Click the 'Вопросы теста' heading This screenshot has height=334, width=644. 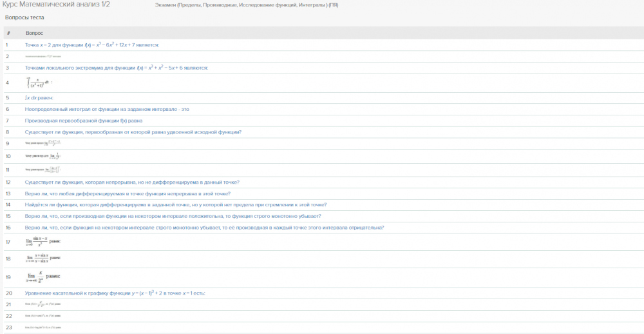24,17
